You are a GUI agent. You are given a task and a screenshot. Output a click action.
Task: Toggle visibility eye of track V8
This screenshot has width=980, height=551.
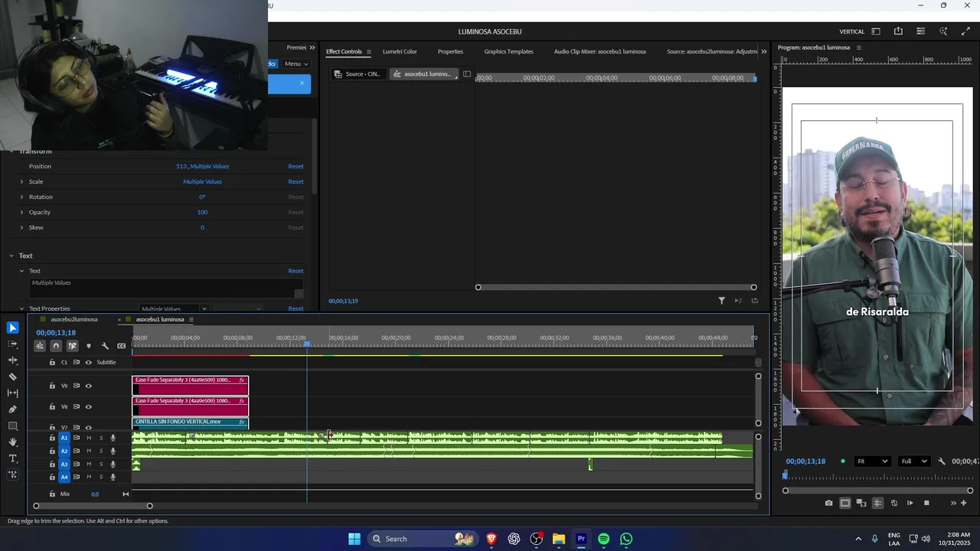pos(88,406)
